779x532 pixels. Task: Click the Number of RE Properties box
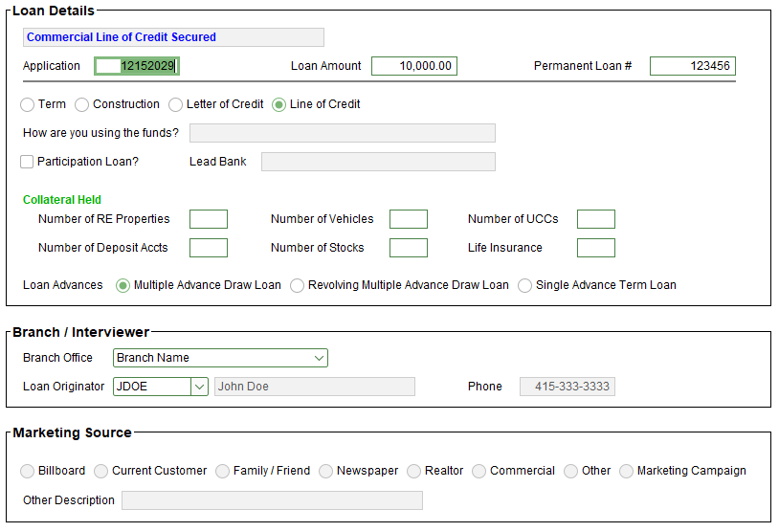[x=209, y=219]
